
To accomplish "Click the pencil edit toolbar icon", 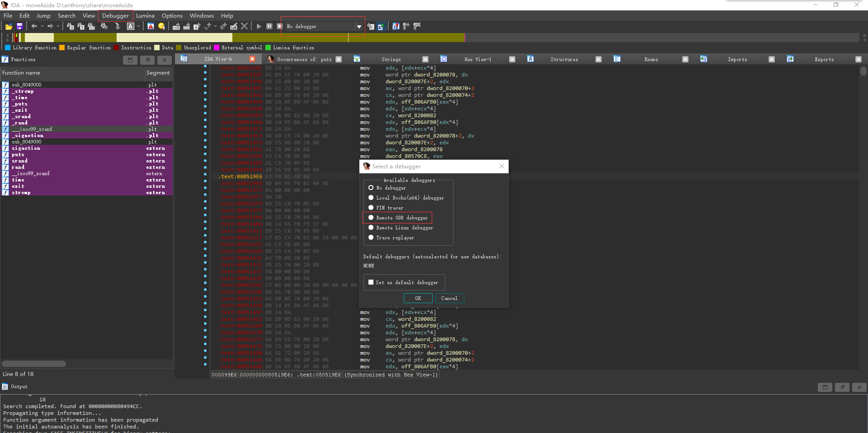I will pos(234,26).
